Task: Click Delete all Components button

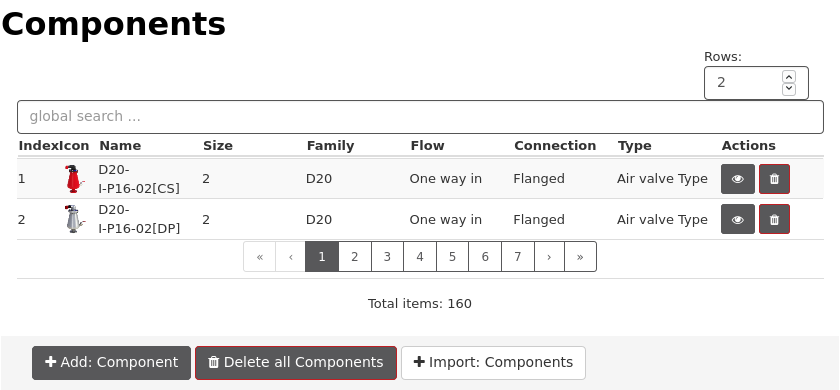Action: pyautogui.click(x=296, y=363)
